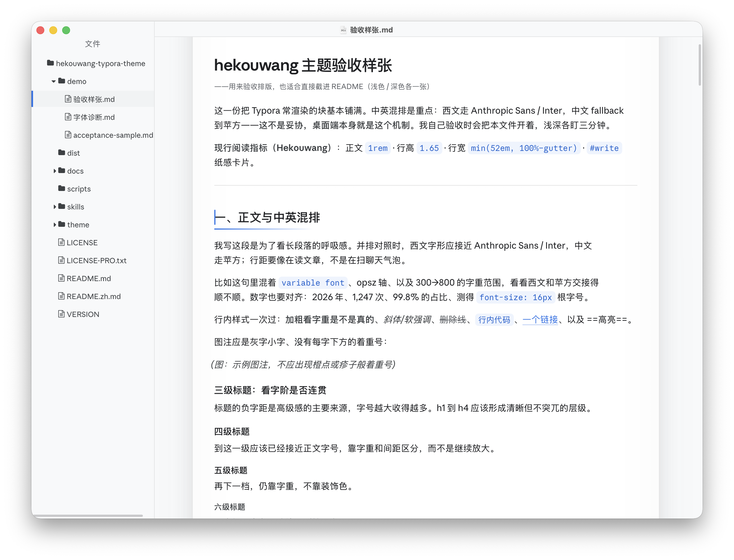Click the markdown document icon in the title bar
Image resolution: width=734 pixels, height=560 pixels.
coord(343,30)
